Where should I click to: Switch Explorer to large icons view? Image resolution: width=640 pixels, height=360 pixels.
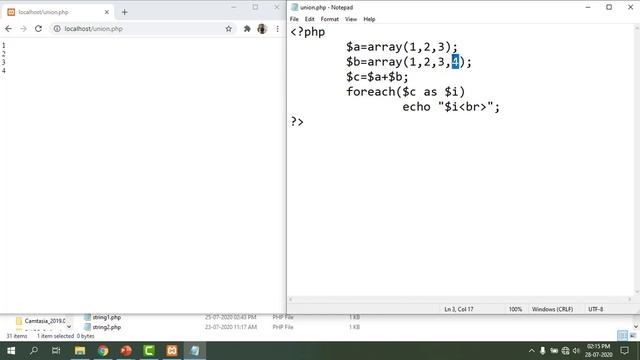pyautogui.click(x=633, y=336)
